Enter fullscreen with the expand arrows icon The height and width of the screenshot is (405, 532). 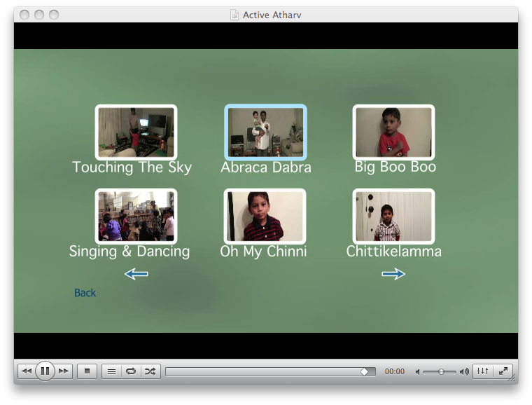(503, 371)
